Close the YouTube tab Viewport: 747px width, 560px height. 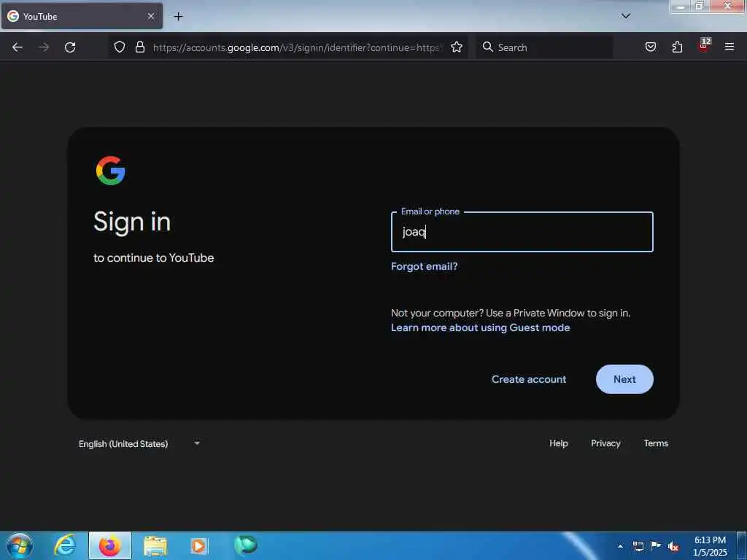[x=151, y=16]
